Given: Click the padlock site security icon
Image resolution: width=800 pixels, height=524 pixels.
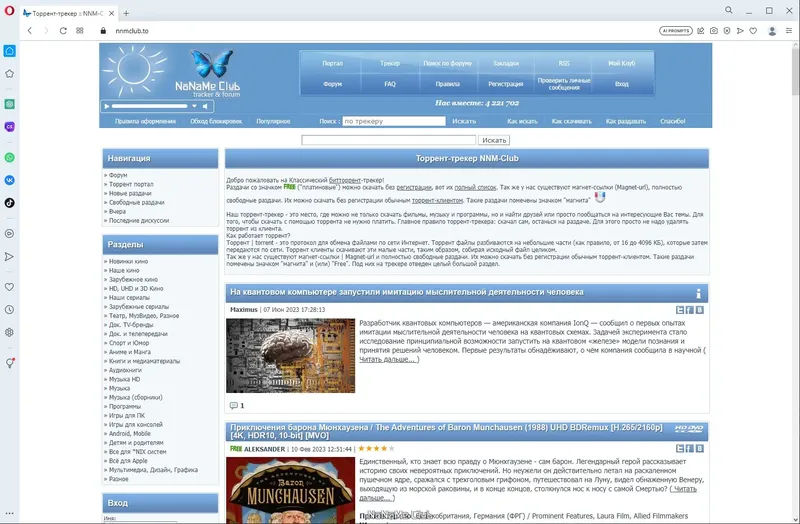Looking at the screenshot, I should 104,31.
